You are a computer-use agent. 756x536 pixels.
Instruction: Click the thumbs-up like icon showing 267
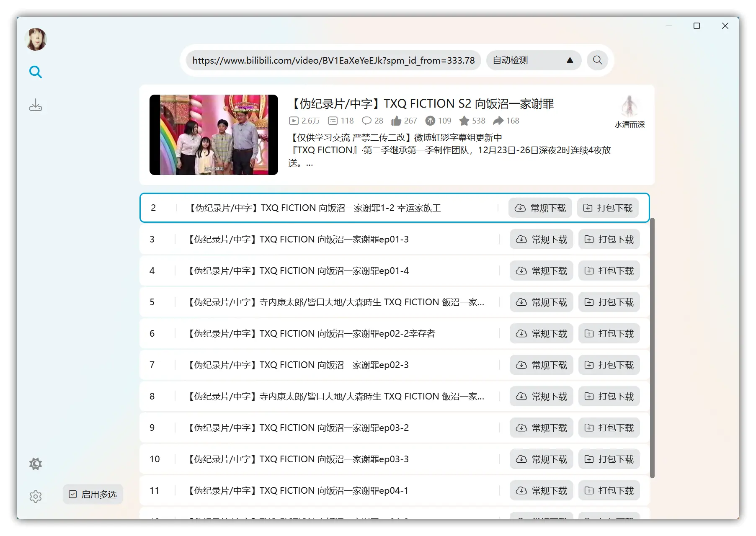[396, 121]
